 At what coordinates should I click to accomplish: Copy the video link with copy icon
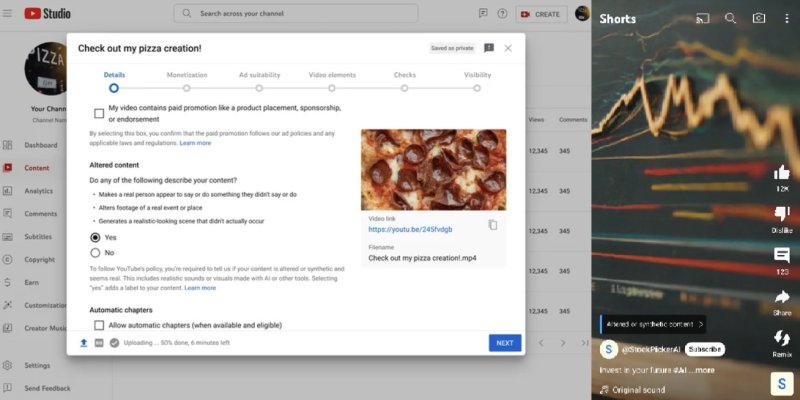492,224
